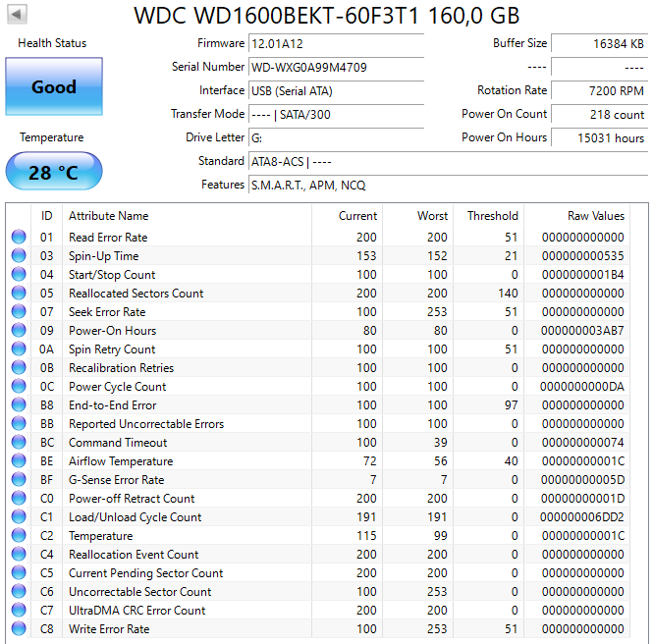
Task: Select the status orb for G-Sense Error Rate
Action: (x=19, y=480)
